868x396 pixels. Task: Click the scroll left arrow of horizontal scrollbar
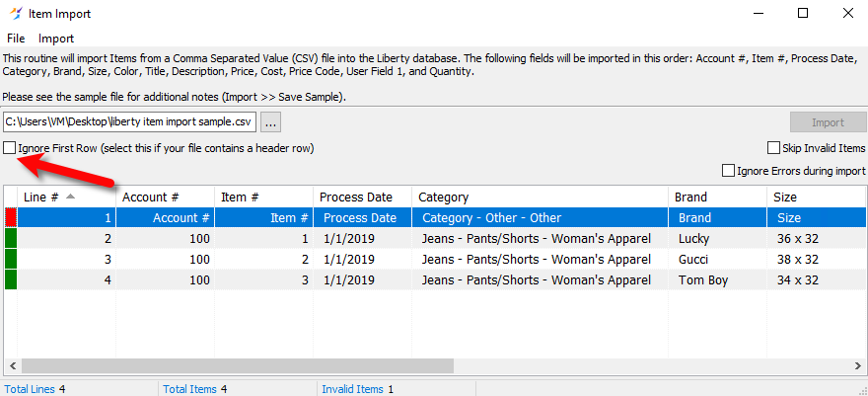(12, 365)
